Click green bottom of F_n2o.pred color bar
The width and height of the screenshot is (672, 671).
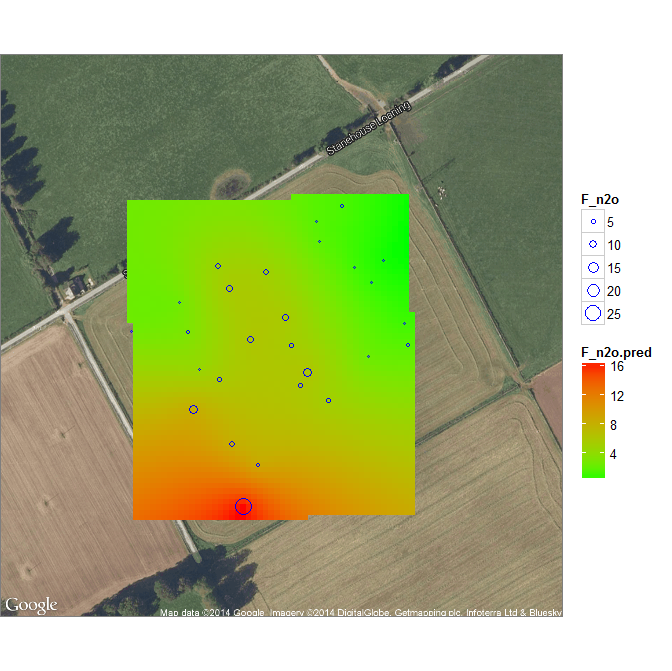593,472
